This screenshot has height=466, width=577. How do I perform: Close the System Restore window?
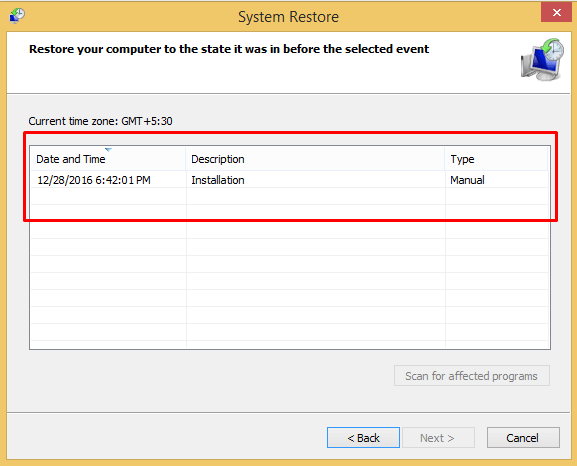556,13
